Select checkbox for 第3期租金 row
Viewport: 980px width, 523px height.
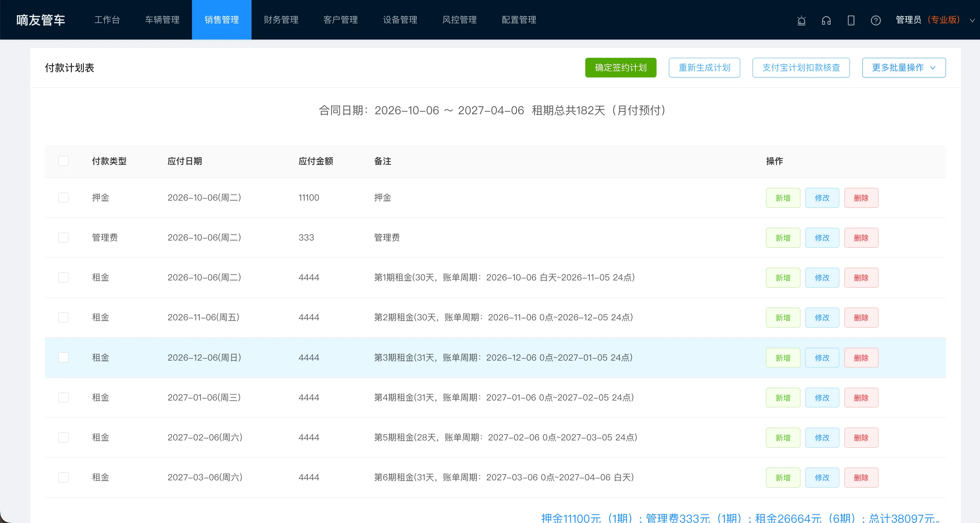[x=64, y=357]
